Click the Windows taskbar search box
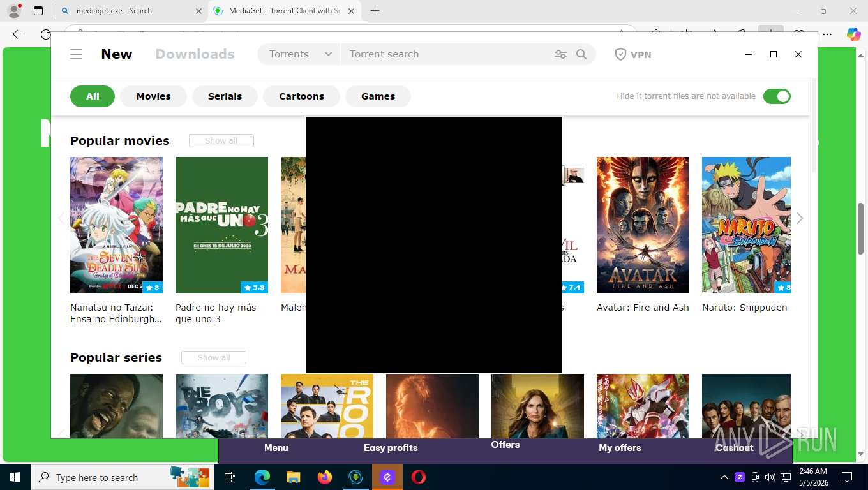Viewport: 868px width, 490px height. pyautogui.click(x=123, y=477)
